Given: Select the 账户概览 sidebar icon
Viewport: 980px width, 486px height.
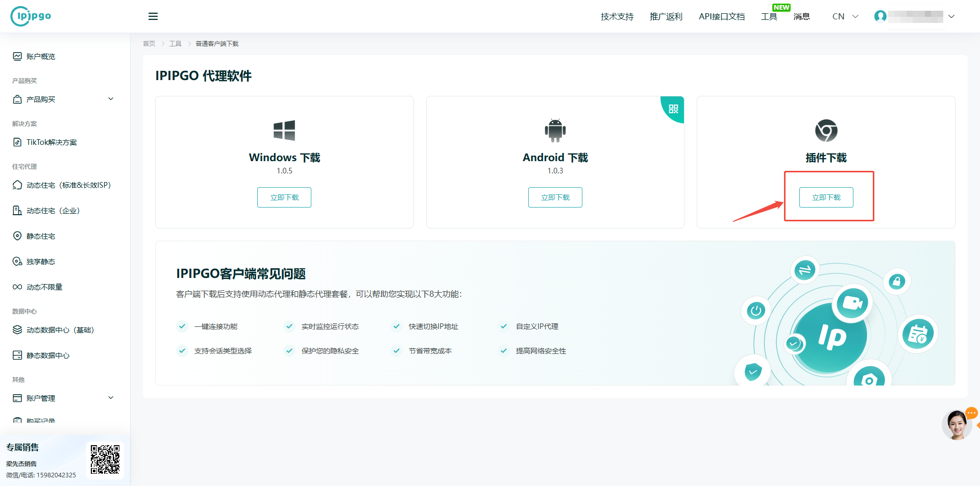Looking at the screenshot, I should tap(17, 56).
